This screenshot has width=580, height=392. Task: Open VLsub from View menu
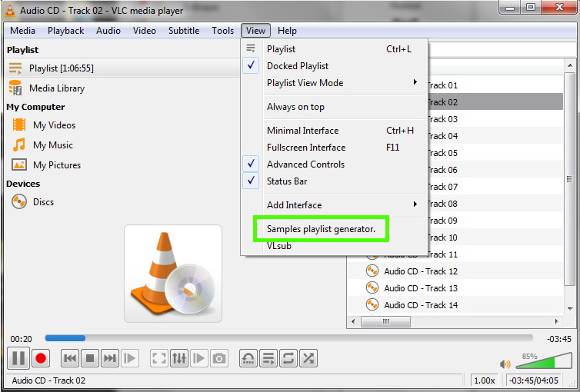pos(335,246)
